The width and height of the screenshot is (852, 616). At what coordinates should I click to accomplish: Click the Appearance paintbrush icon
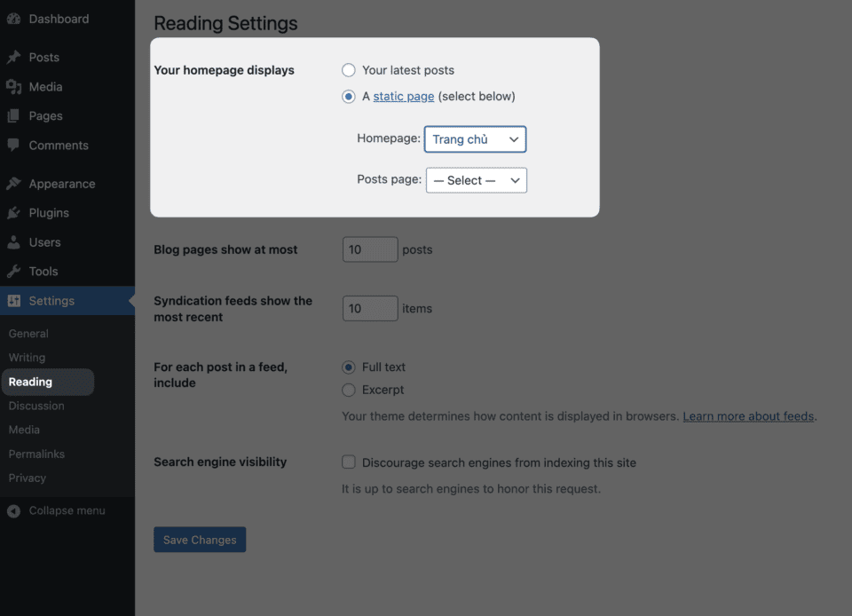click(13, 184)
